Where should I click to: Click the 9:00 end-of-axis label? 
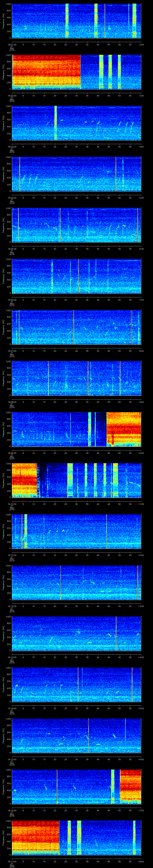click(x=141, y=402)
